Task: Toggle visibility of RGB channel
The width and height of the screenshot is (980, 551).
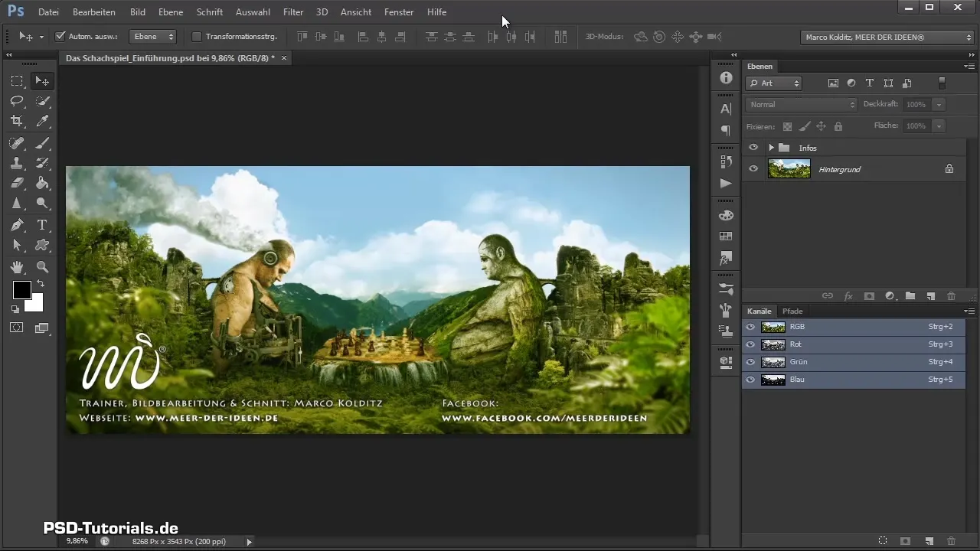Action: click(750, 327)
